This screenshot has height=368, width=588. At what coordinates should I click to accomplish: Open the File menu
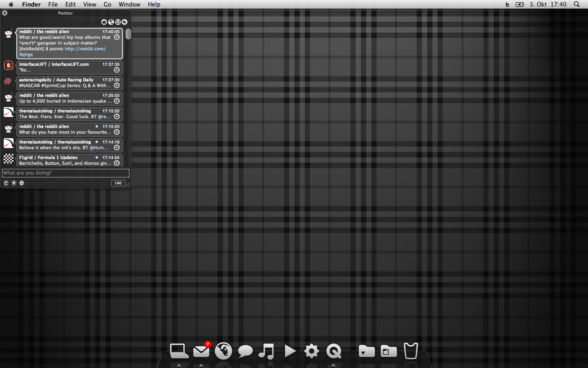pyautogui.click(x=53, y=4)
